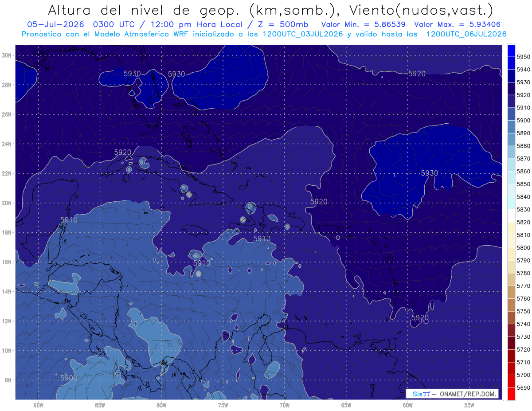
Task: Click the colorbar label '5880'
Action: click(x=523, y=146)
